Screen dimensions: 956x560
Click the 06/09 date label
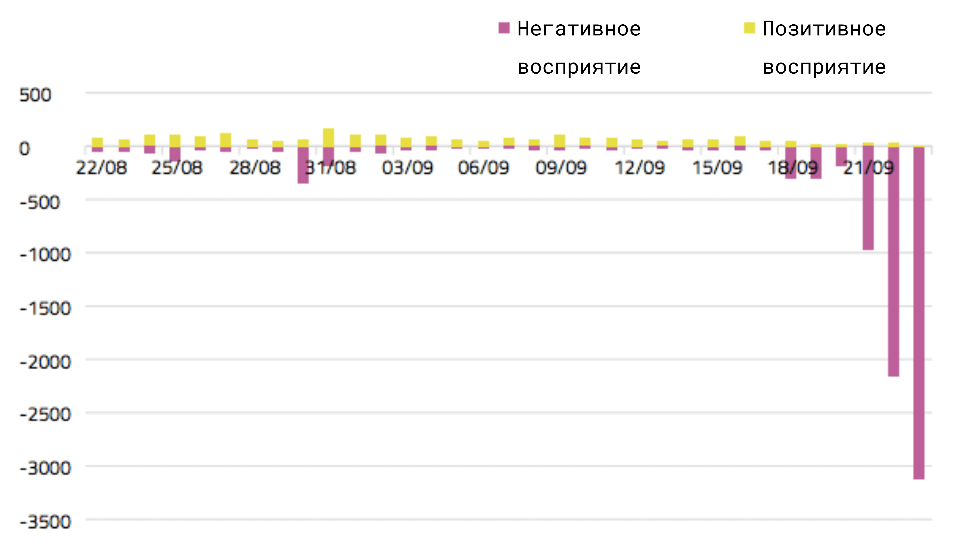[x=483, y=168]
